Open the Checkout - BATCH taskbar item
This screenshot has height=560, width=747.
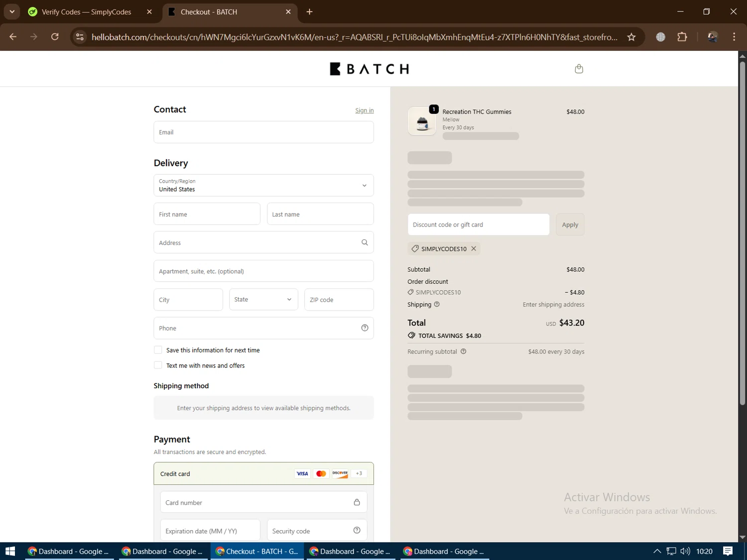tap(257, 551)
